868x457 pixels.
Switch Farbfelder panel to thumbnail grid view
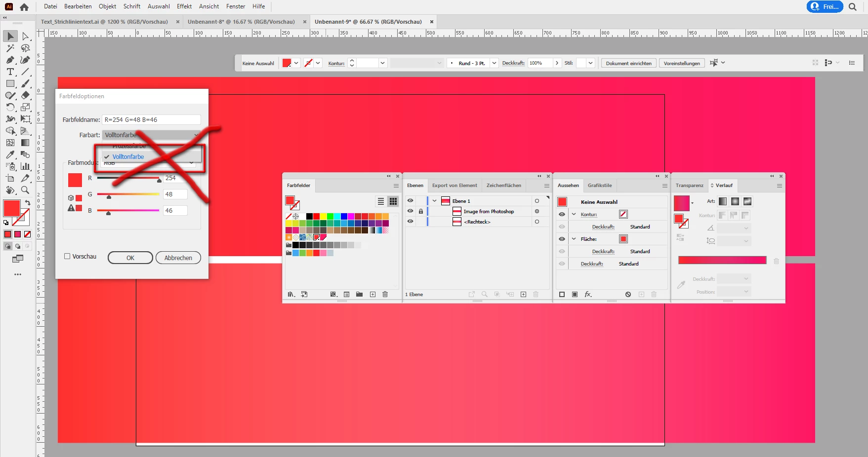click(393, 201)
